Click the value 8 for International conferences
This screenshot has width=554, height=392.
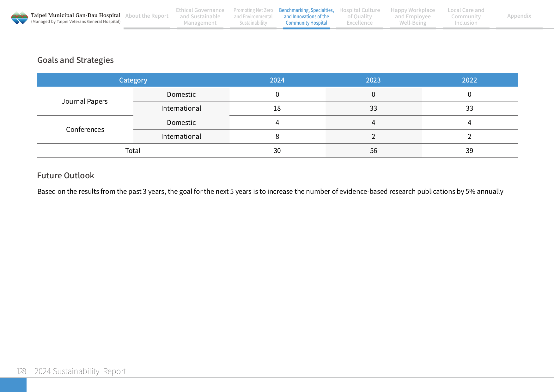(x=277, y=136)
